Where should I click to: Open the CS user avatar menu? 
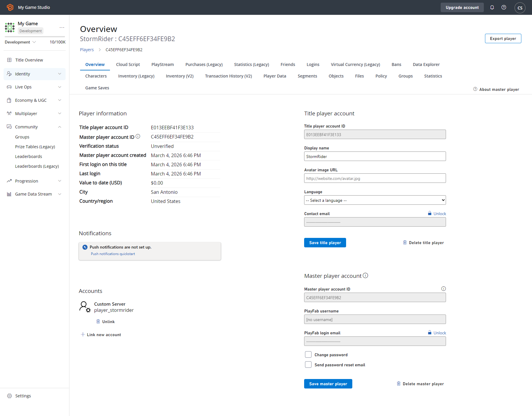tap(520, 8)
